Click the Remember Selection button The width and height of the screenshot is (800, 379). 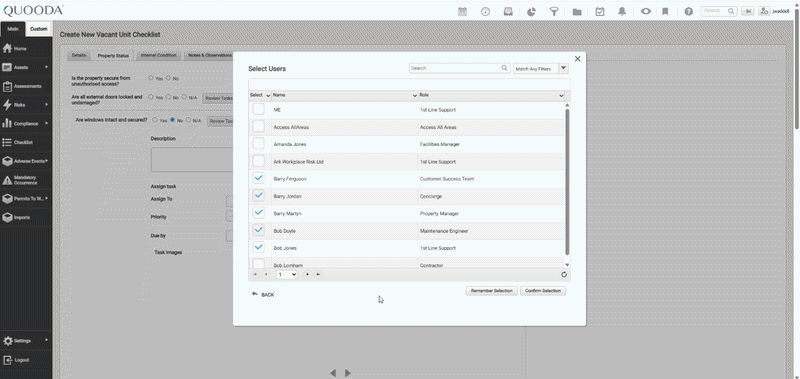pos(491,291)
